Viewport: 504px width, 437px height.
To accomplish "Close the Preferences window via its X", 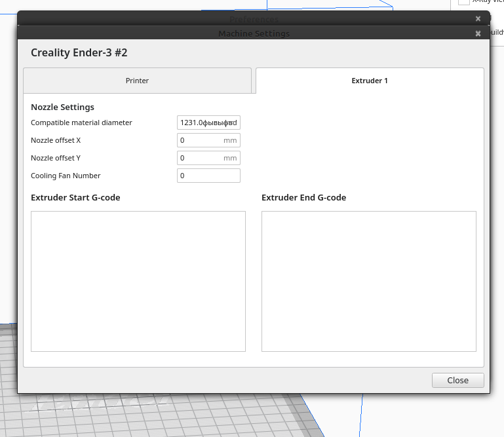I will click(x=478, y=18).
